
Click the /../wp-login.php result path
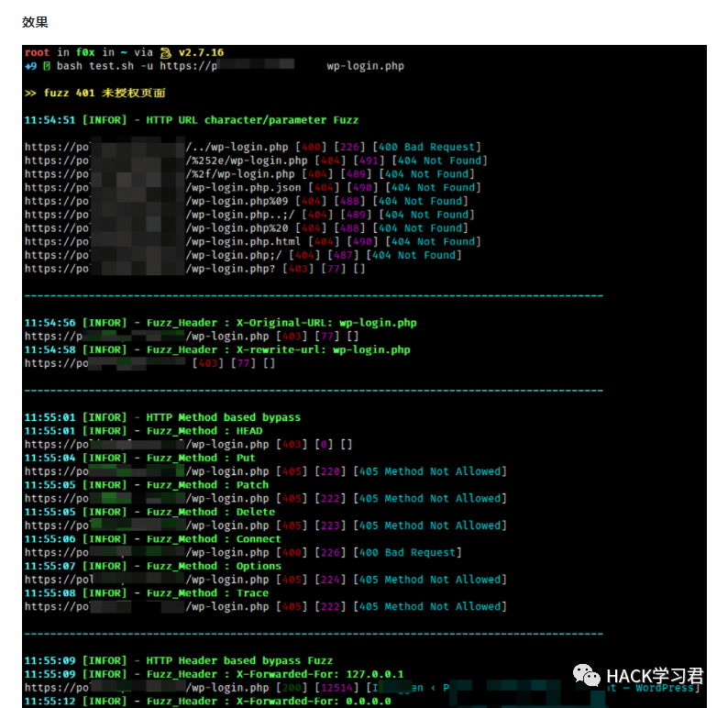(237, 147)
